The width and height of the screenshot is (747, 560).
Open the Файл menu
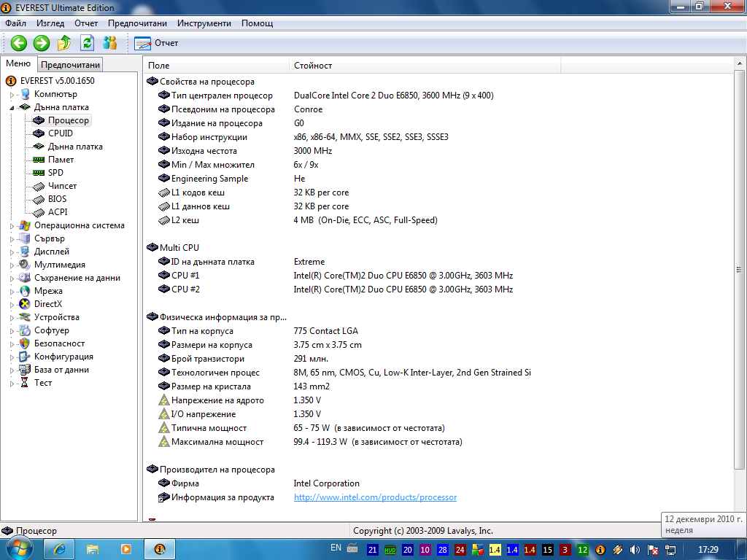(16, 23)
